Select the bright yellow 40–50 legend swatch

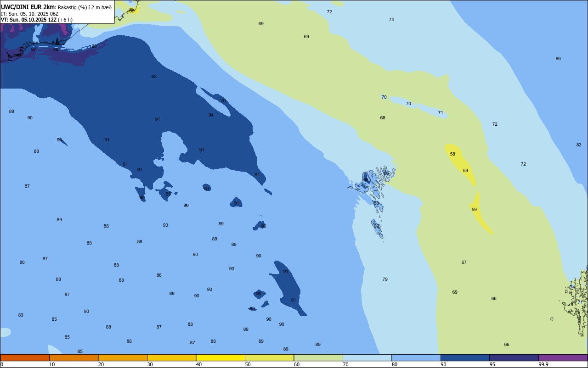point(220,357)
